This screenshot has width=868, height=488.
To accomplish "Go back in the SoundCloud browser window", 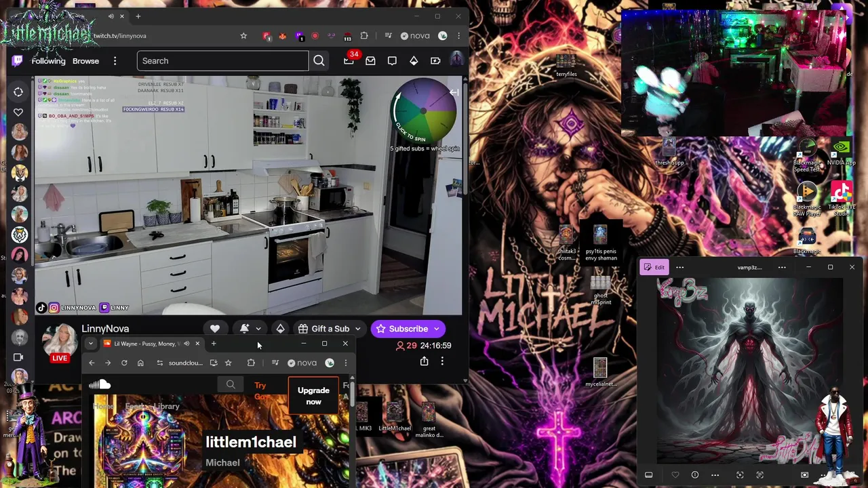I will pos(92,363).
